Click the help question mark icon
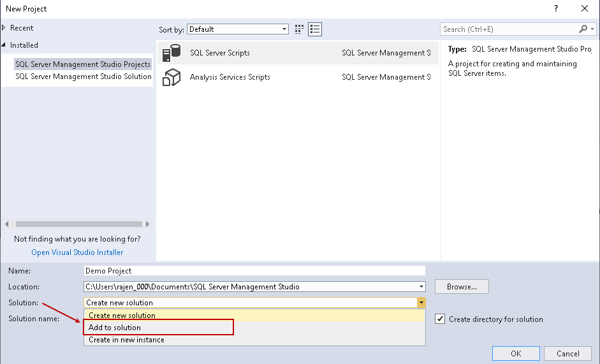Viewport: 600px width, 364px height. click(556, 9)
